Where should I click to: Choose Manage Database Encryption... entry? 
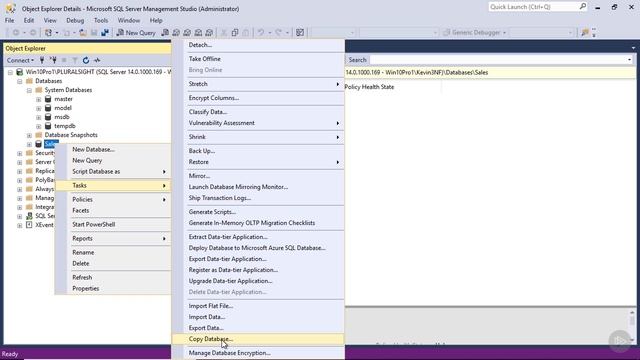pyautogui.click(x=258, y=353)
